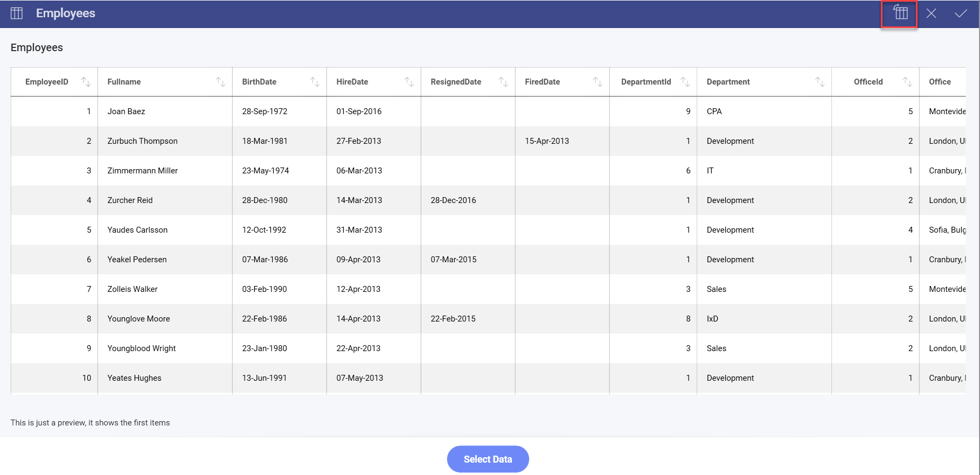Click the Select Data button
This screenshot has width=980, height=475.
click(488, 459)
